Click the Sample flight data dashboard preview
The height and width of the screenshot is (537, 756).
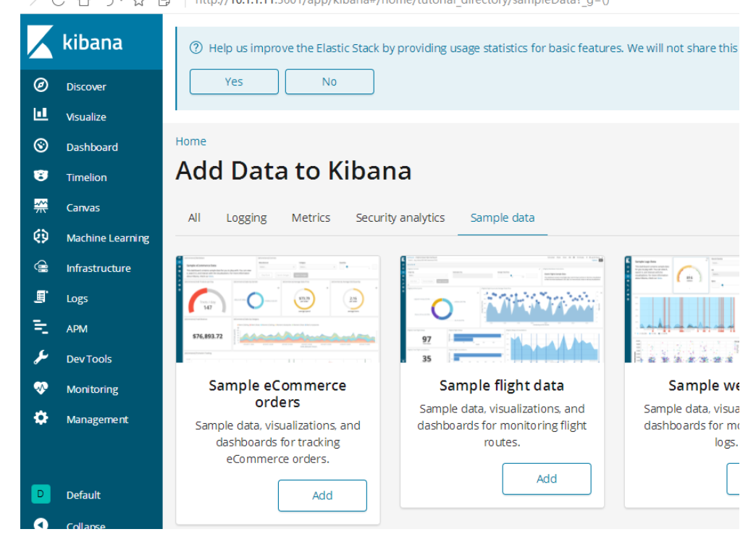point(502,309)
